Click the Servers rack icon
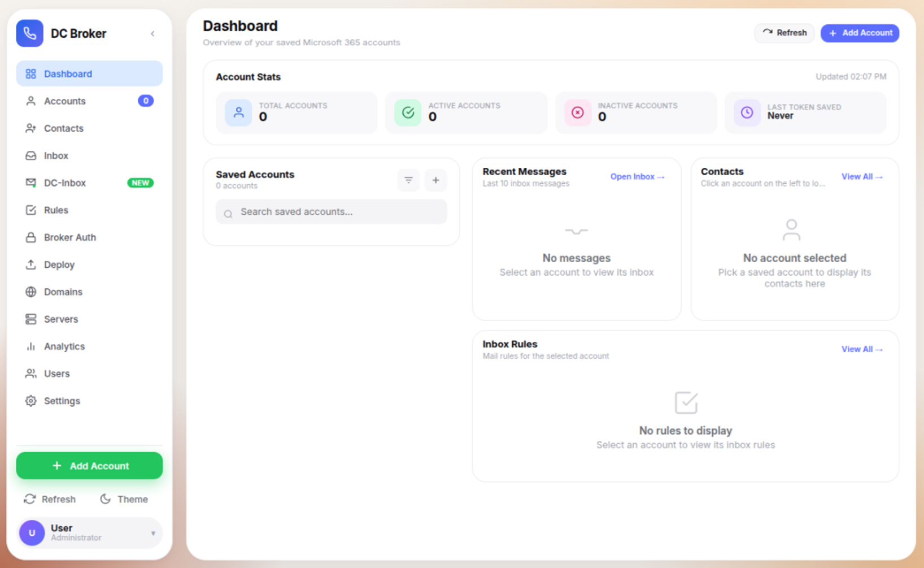 30,319
